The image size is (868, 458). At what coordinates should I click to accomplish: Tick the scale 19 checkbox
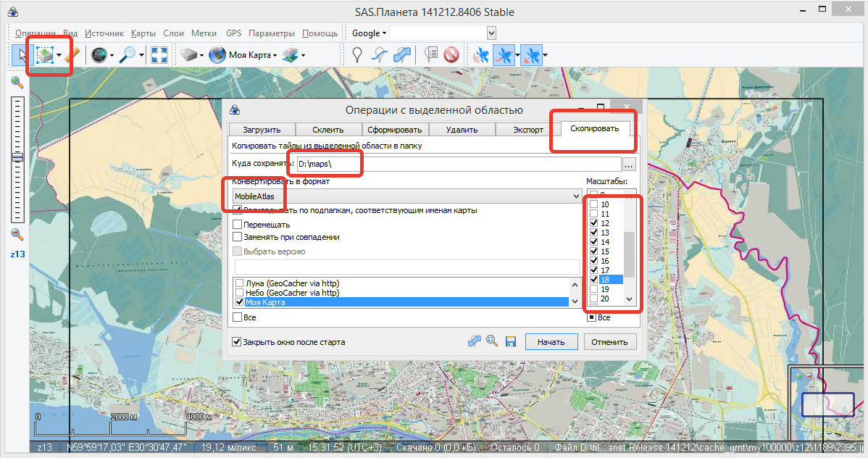coord(594,289)
